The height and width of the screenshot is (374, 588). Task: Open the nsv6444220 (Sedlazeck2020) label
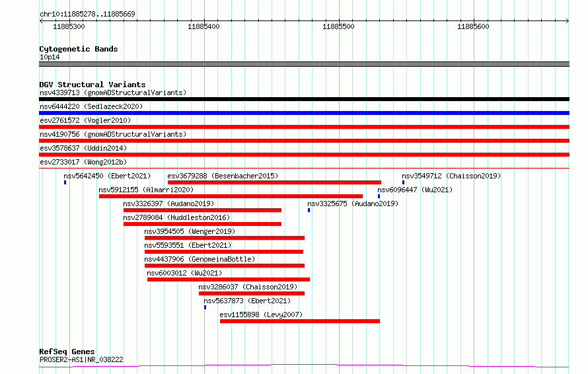pos(91,106)
